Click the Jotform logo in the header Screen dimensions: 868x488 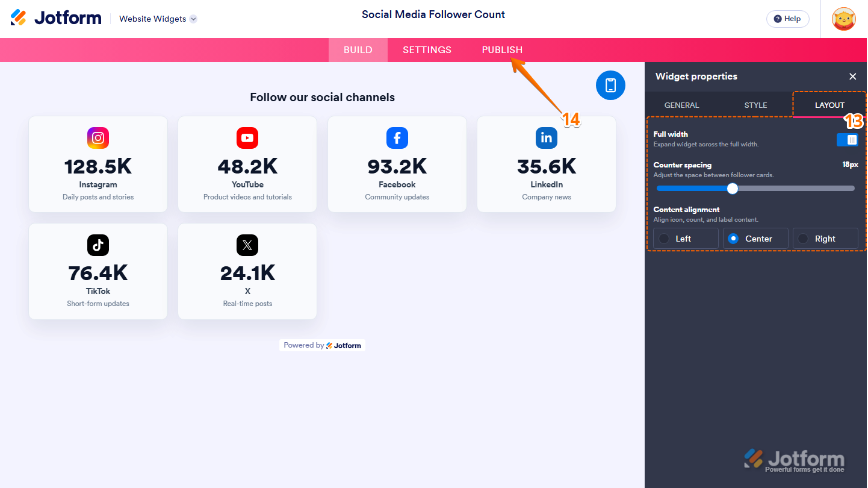pyautogui.click(x=56, y=18)
